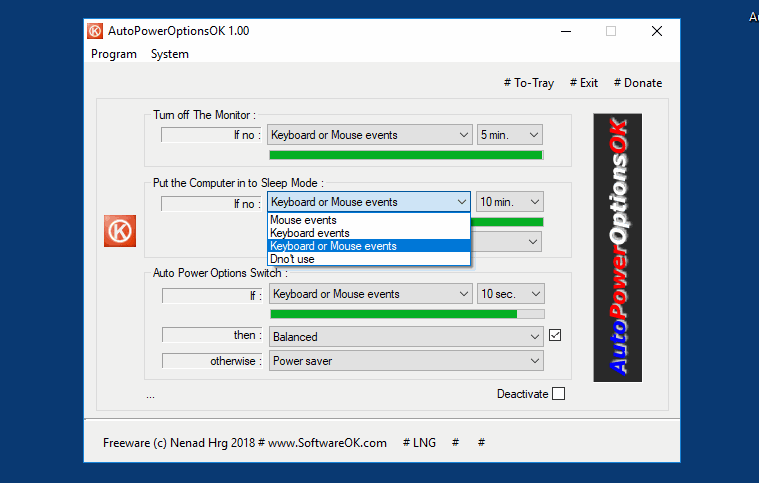Choose Dno't use option
The height and width of the screenshot is (483, 759).
pos(369,259)
